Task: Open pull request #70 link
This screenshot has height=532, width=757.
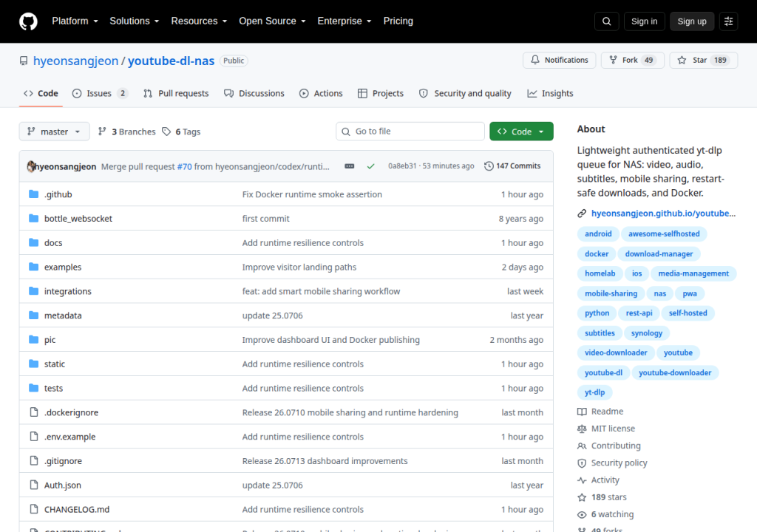Action: [184, 166]
